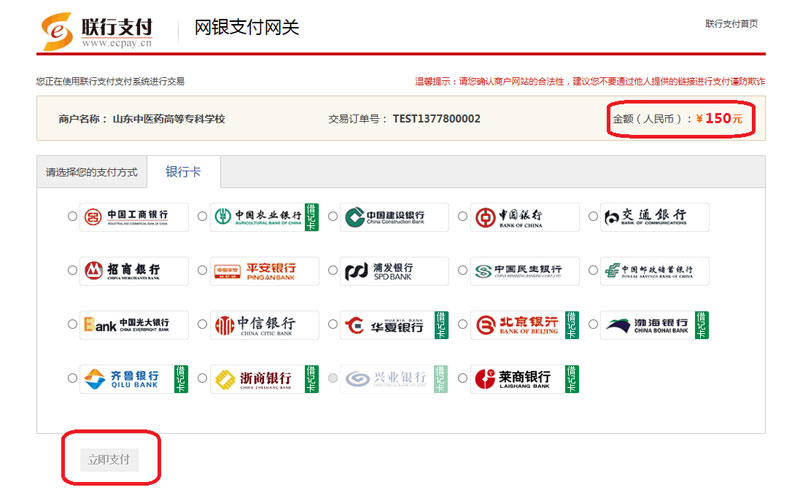Screen dimensions: 800x498
Task: Select the Everbright Bank radio button
Action: click(x=72, y=324)
